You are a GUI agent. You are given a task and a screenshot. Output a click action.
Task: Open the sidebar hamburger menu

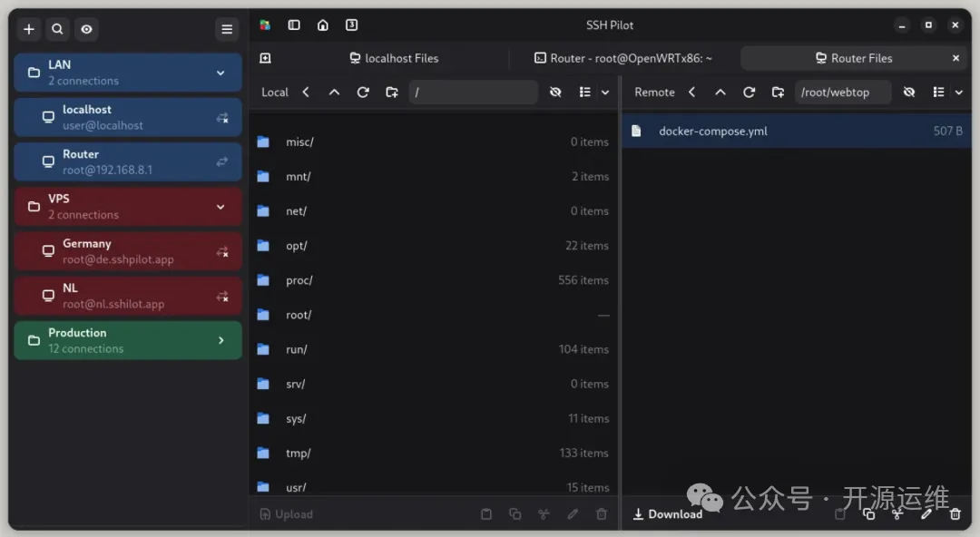227,29
